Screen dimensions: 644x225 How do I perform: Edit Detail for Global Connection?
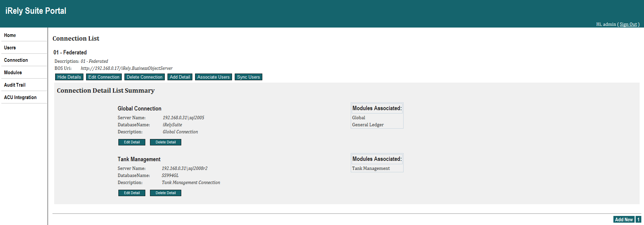[131, 142]
